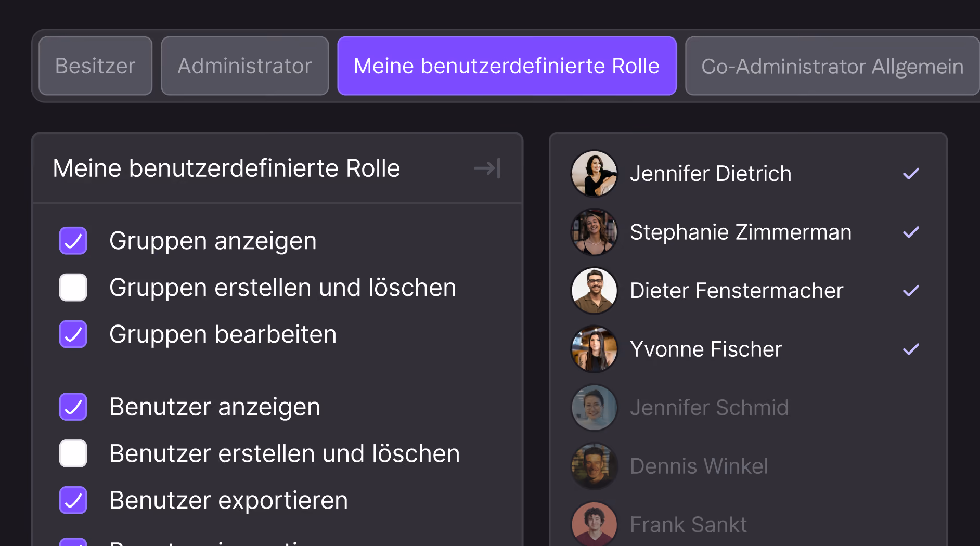Click checkmark next to Jennifer Dietrich
The height and width of the screenshot is (546, 980).
911,174
